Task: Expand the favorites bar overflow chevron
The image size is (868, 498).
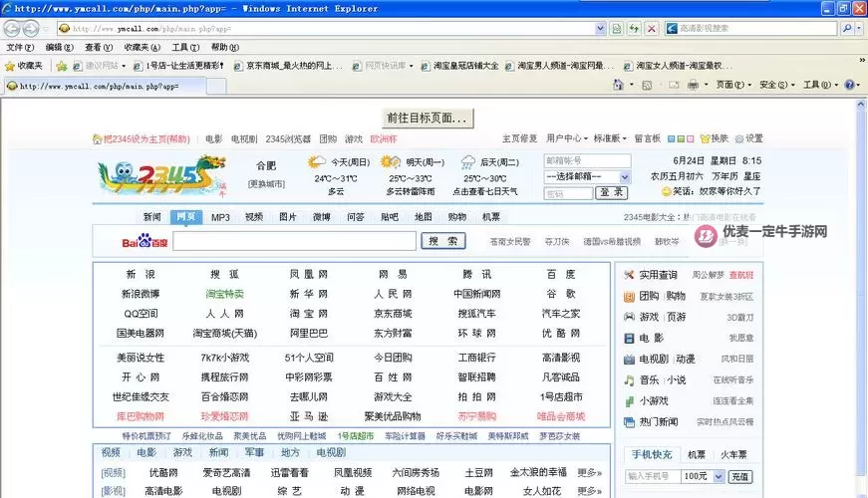Action: pyautogui.click(x=862, y=60)
